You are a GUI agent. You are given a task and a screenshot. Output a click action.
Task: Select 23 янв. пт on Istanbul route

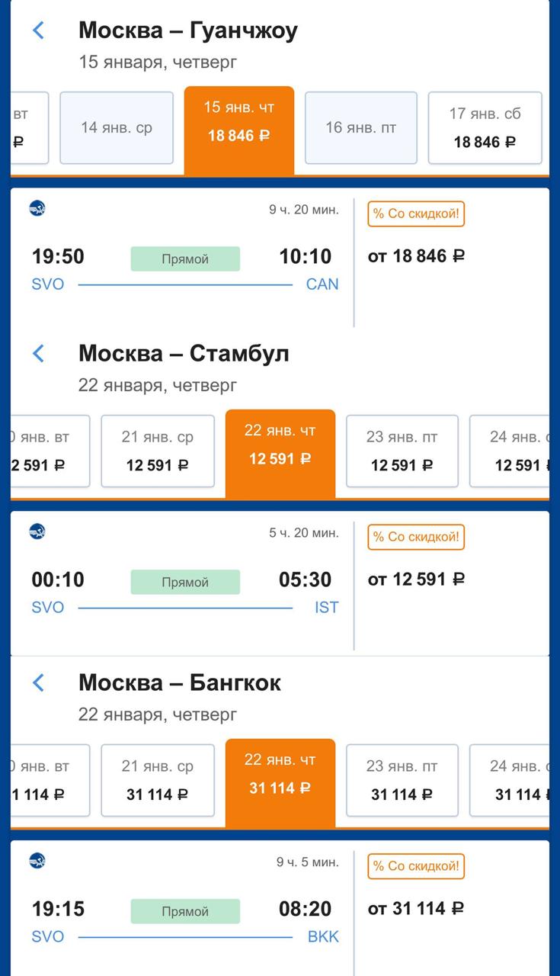(402, 451)
